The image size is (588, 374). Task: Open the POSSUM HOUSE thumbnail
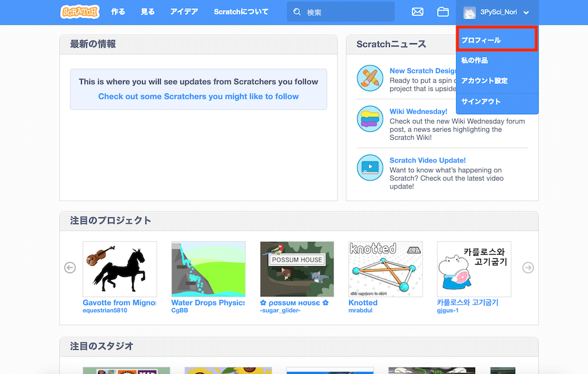[297, 269]
